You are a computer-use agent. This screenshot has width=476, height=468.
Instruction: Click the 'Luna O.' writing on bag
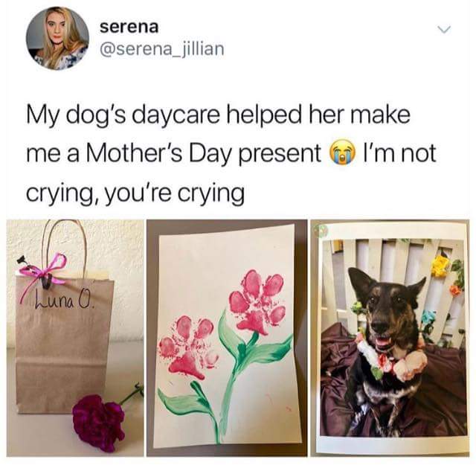(x=65, y=301)
